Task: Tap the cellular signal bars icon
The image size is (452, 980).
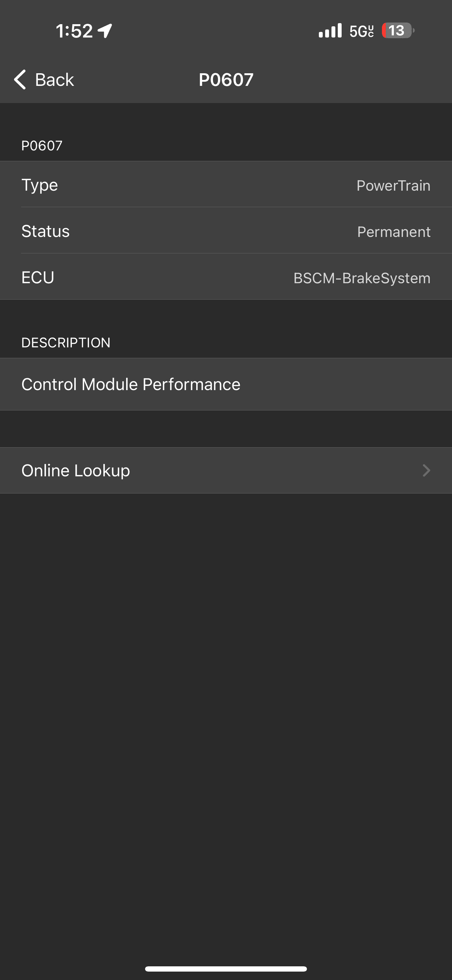Action: [330, 31]
